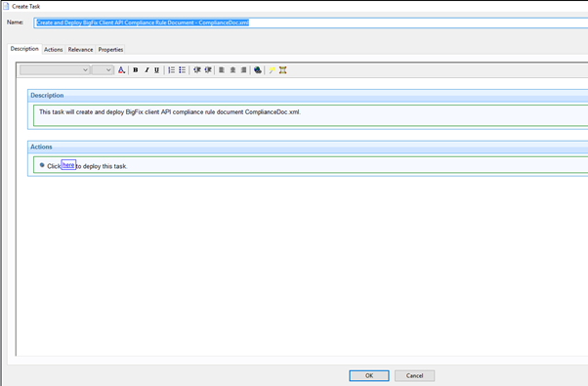
Task: Open the font size dropdown
Action: point(103,70)
